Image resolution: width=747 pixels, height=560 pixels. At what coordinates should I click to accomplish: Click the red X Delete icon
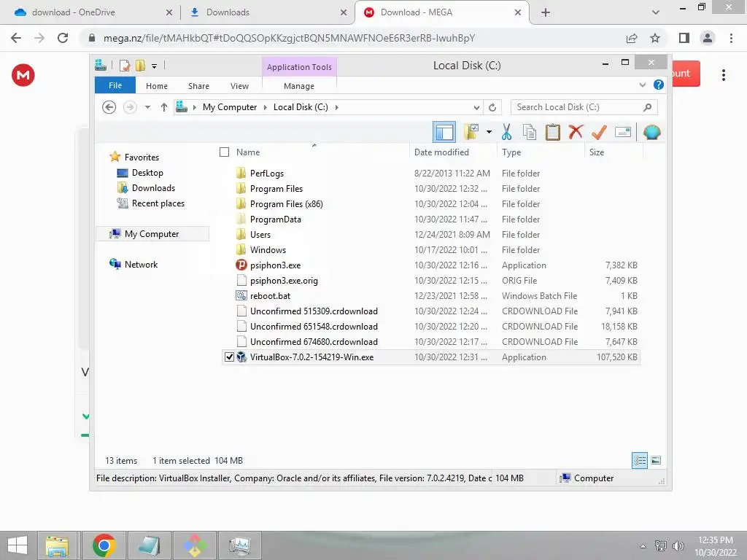pos(576,131)
